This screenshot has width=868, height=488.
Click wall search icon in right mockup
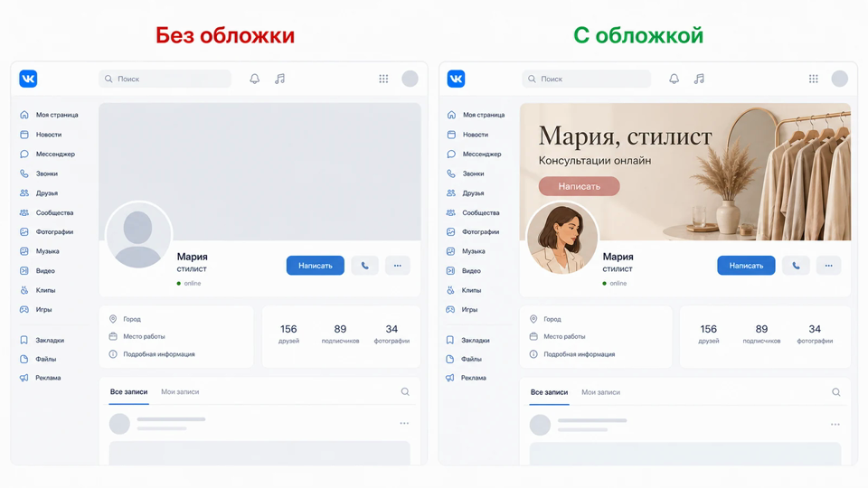(x=835, y=392)
